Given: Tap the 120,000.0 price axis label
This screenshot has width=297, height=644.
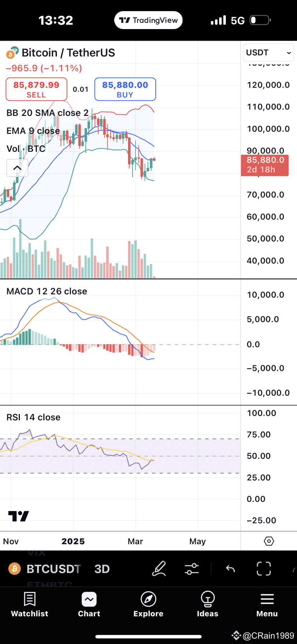Looking at the screenshot, I should pos(268,85).
